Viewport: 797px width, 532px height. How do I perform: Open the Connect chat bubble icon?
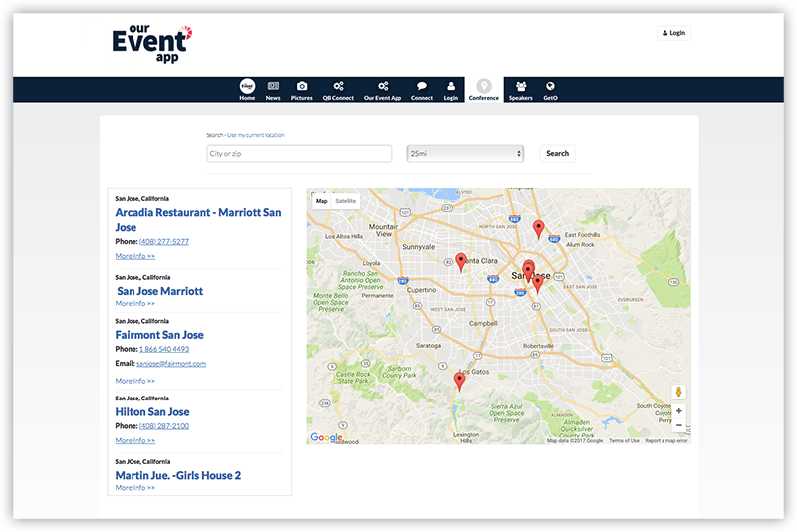click(421, 90)
